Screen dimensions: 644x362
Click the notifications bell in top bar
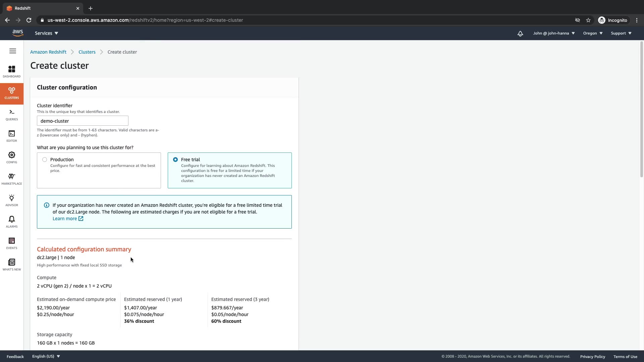520,34
